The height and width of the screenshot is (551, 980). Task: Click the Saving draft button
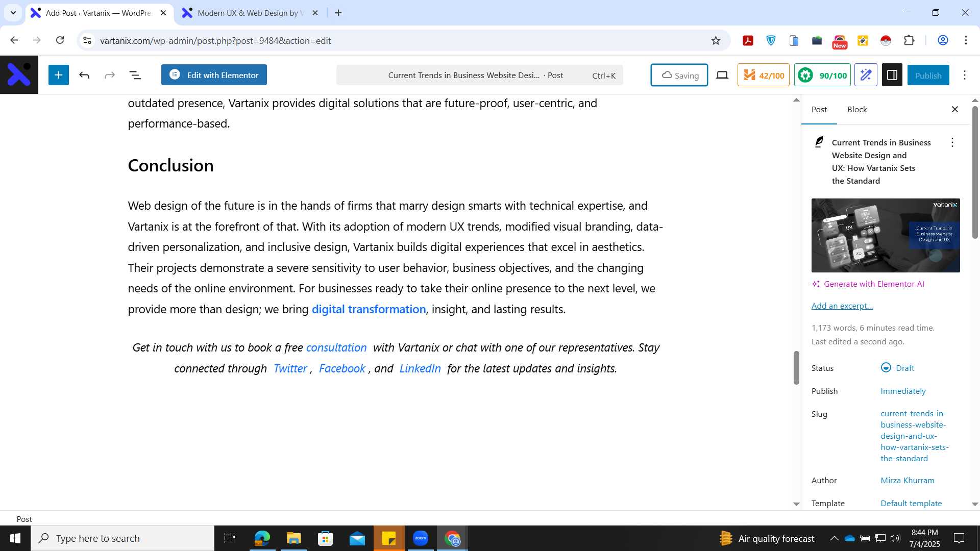(679, 75)
